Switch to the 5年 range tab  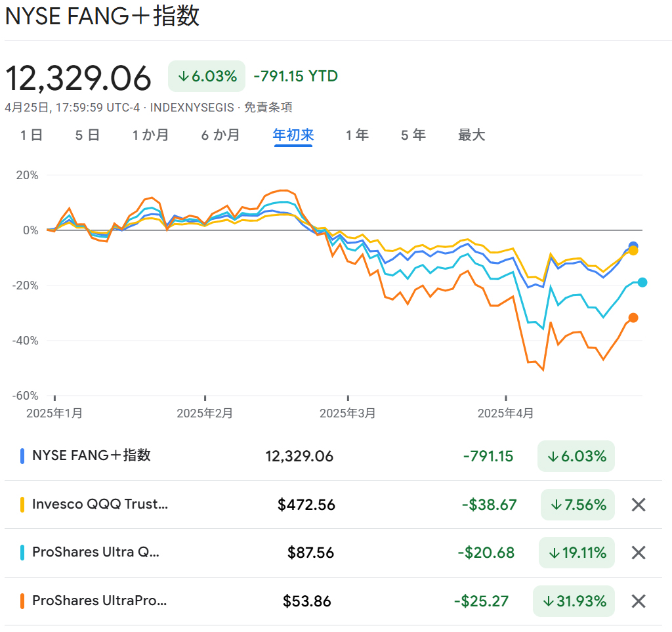pyautogui.click(x=413, y=135)
